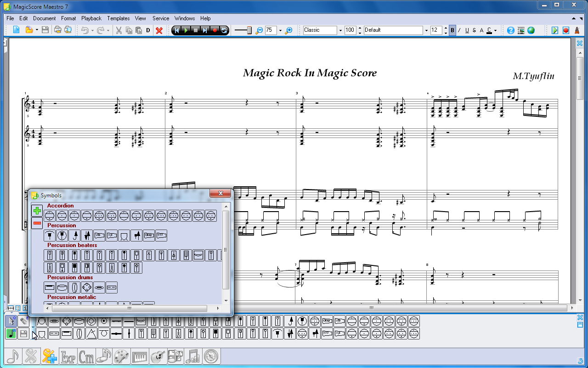This screenshot has height=368, width=588.
Task: Open the Classic style dropdown
Action: point(340,30)
